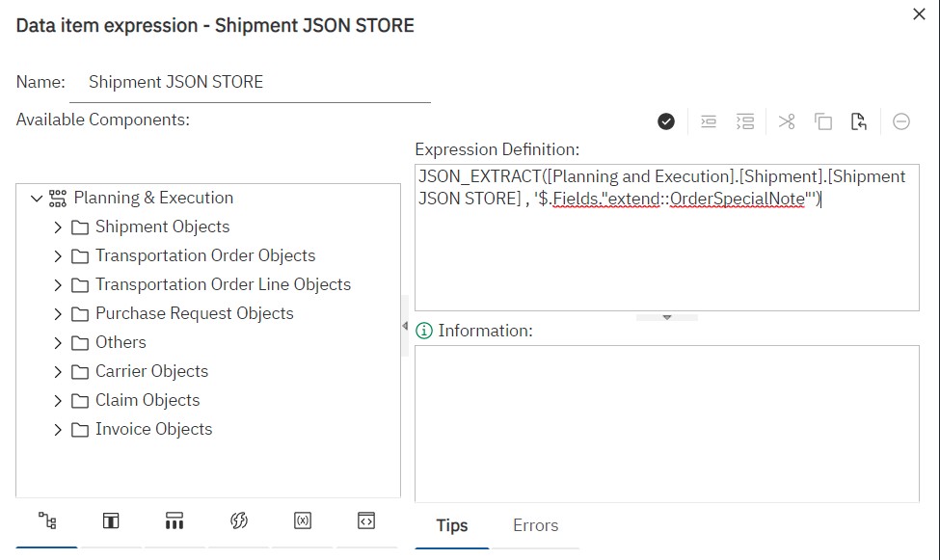Click the circled minus icon in toolbar
Viewport: 940px width, 560px height.
(x=901, y=121)
